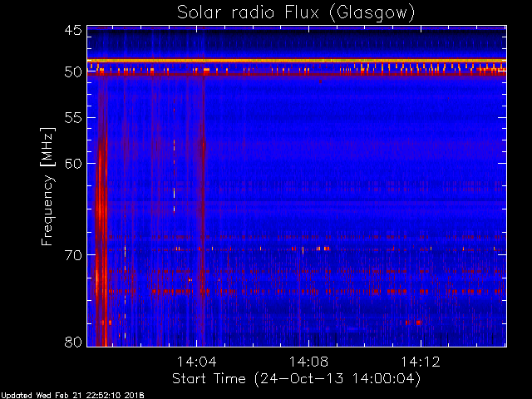Click the 70 frequency tick label
This screenshot has height=399, width=532.
[73, 255]
